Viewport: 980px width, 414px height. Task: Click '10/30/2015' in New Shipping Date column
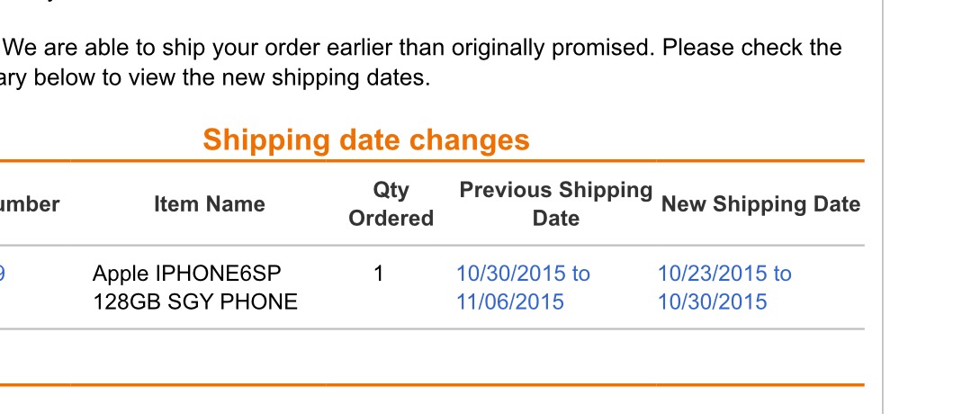(x=712, y=301)
